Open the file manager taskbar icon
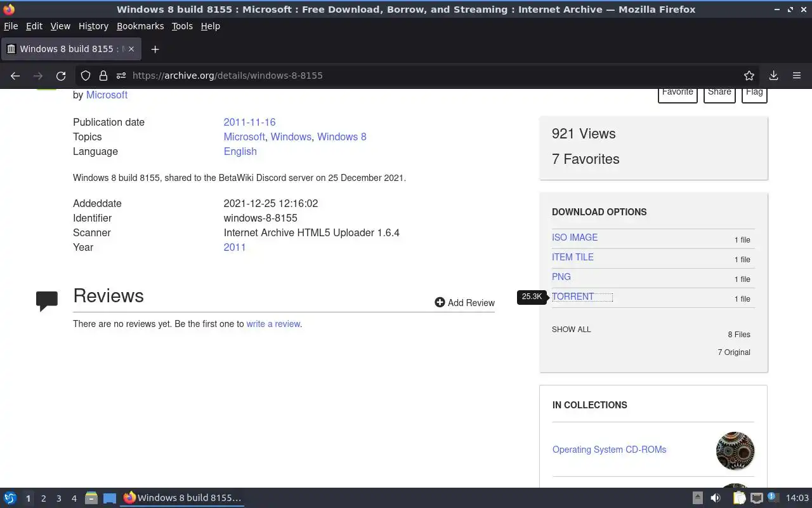This screenshot has width=812, height=508. [x=91, y=498]
